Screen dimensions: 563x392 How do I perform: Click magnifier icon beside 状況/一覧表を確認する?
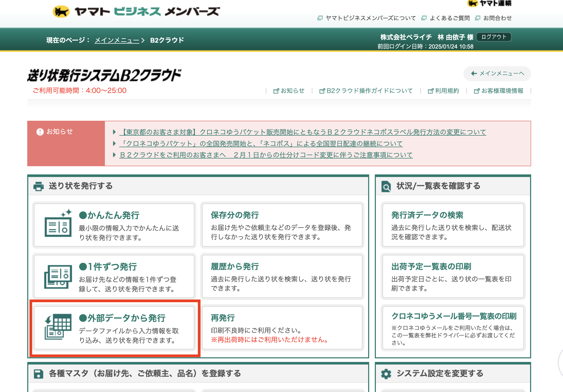pos(386,186)
